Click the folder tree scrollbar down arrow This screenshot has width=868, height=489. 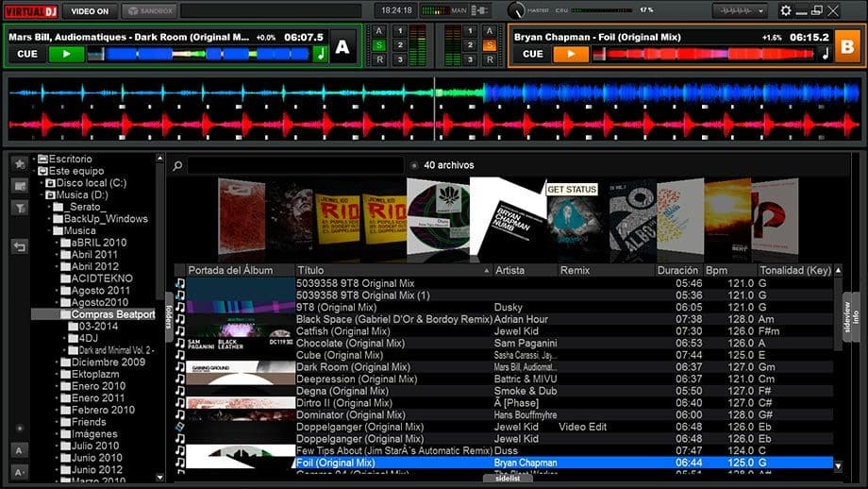pos(160,477)
